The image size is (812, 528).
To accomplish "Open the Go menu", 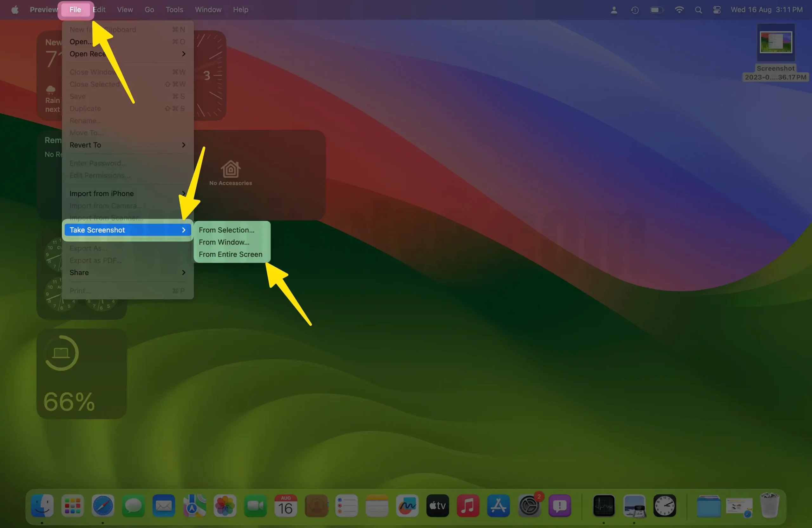I will pyautogui.click(x=149, y=10).
